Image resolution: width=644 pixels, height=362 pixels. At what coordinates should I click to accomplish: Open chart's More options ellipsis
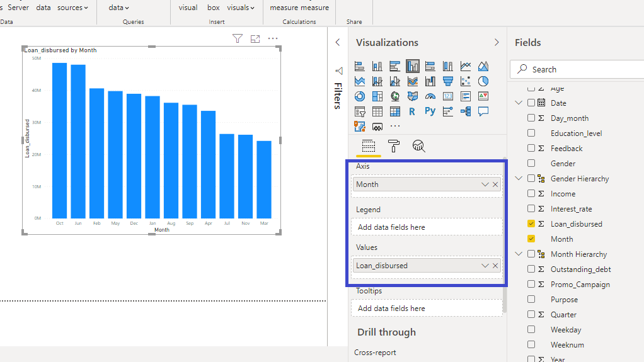[273, 39]
